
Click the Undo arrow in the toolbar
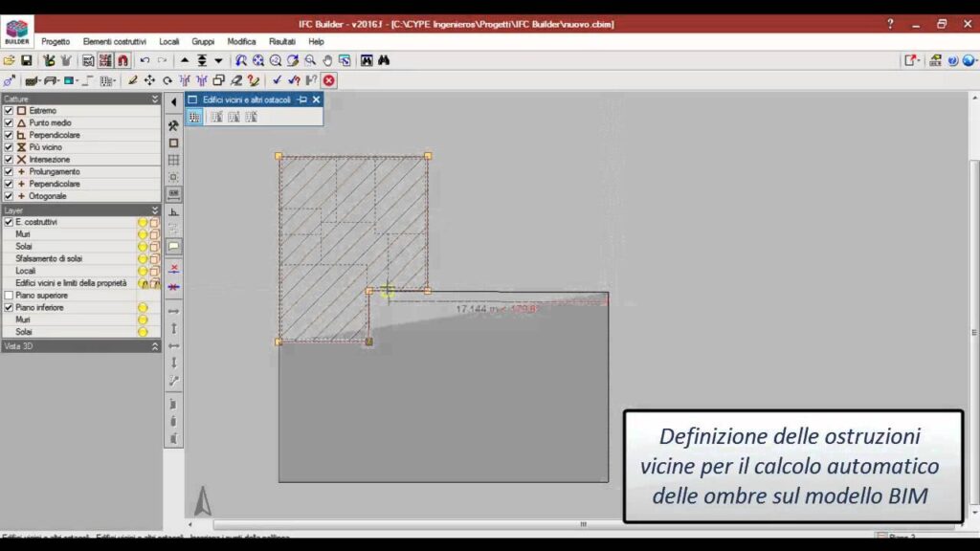click(145, 60)
